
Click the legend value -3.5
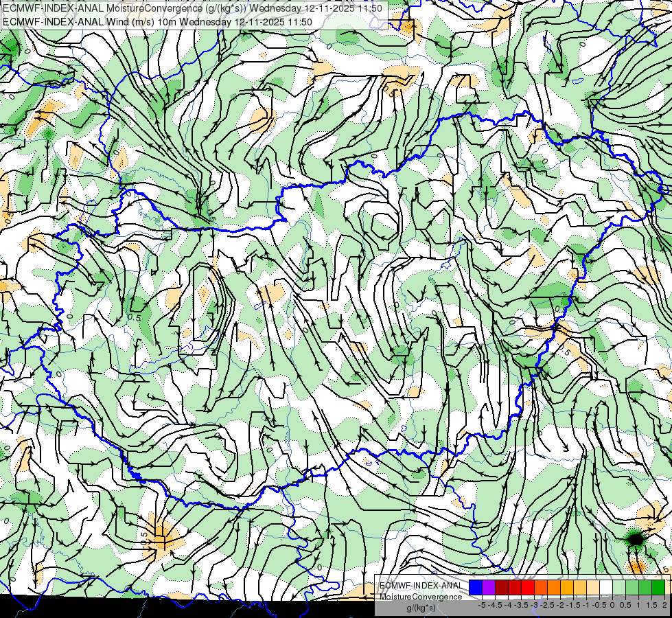[522, 605]
